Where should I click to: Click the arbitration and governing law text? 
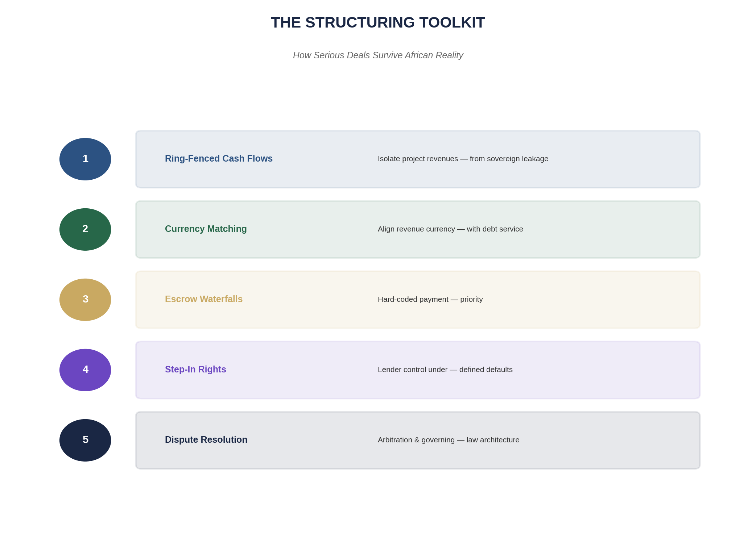coord(449,440)
